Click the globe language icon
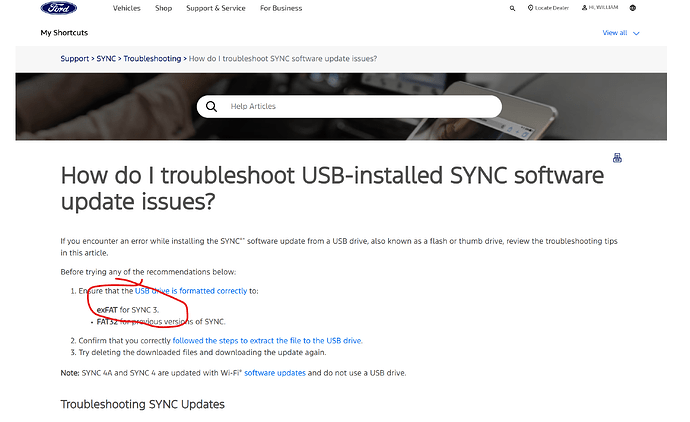This screenshot has width=690, height=422. click(633, 8)
